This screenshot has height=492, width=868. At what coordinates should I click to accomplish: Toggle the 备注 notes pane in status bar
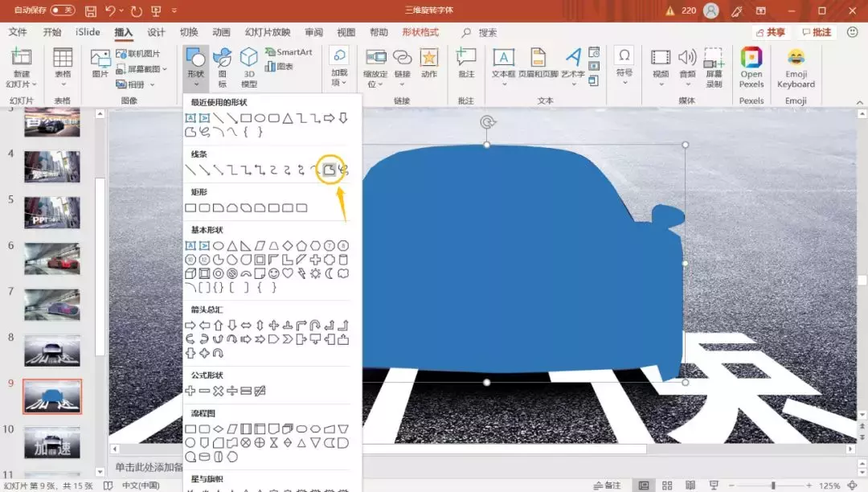(x=607, y=486)
